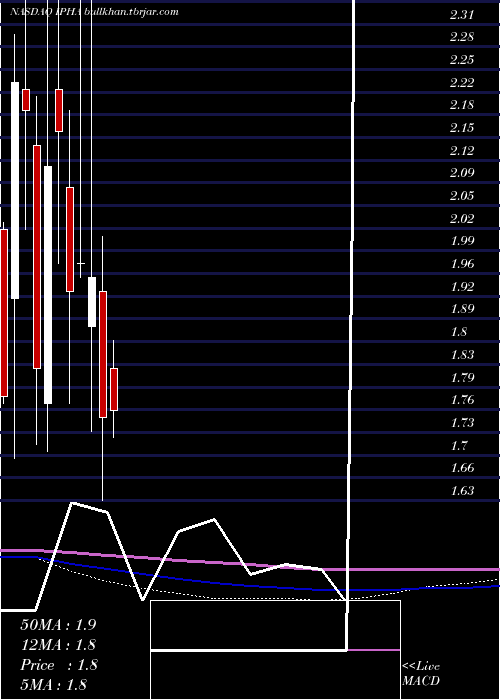The image size is (500, 700).
Task: Click the 1.99 price level label
Action: click(x=461, y=240)
